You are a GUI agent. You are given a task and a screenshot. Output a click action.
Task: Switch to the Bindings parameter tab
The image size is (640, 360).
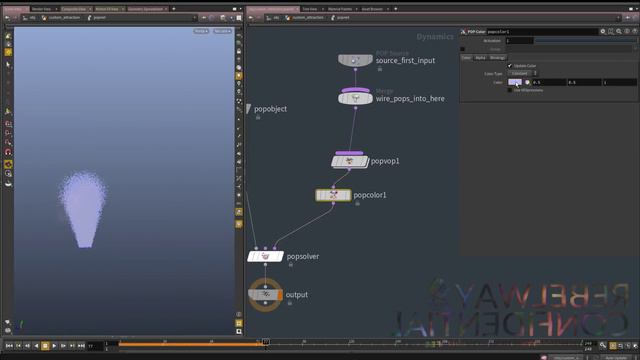pos(497,58)
